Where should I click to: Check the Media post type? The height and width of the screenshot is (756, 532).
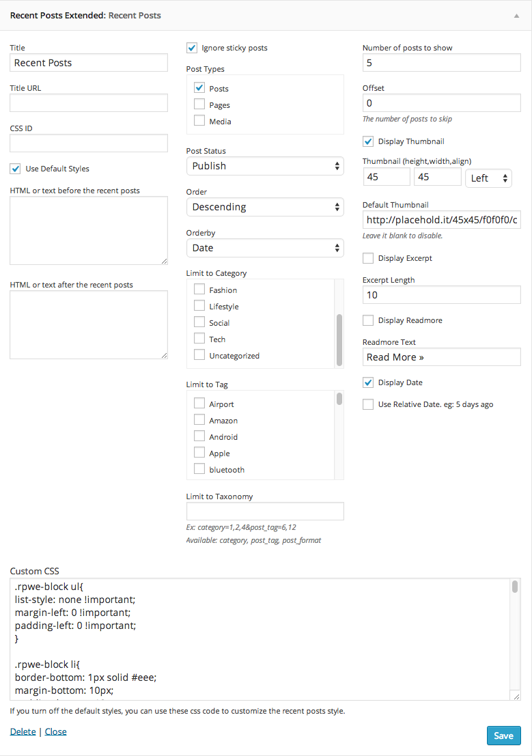click(x=199, y=121)
